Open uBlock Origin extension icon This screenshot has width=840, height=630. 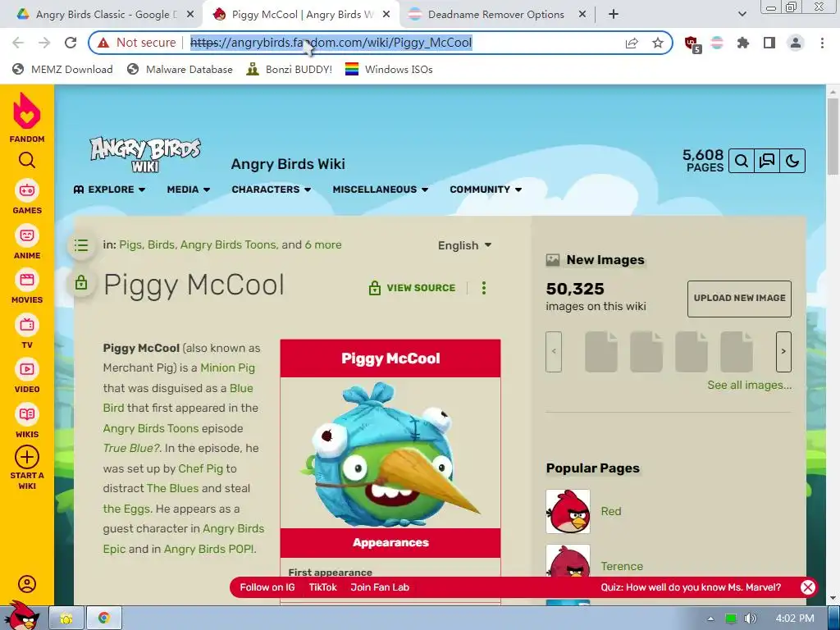tap(692, 44)
